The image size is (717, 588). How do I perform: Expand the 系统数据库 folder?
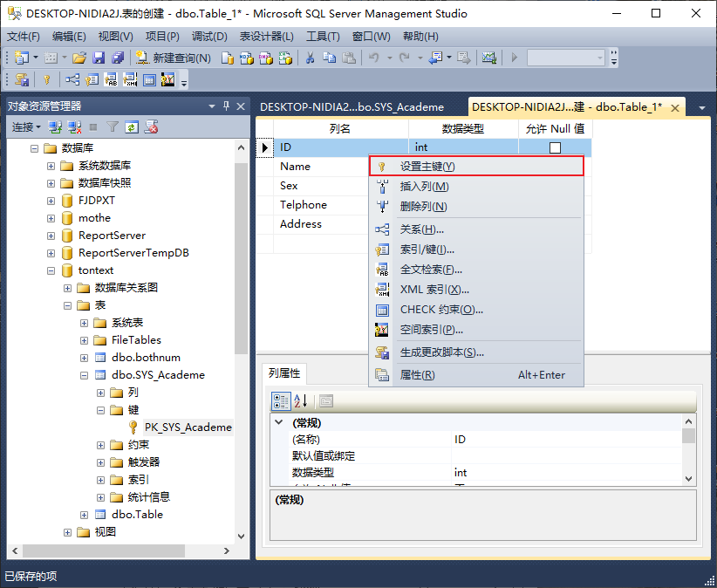click(51, 166)
